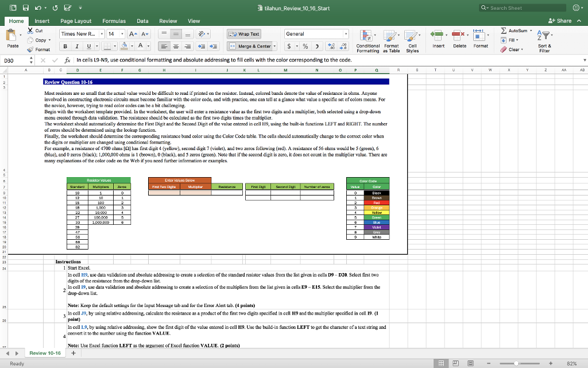The image size is (588, 368).
Task: Add a new sheet with the plus button
Action: pyautogui.click(x=73, y=353)
